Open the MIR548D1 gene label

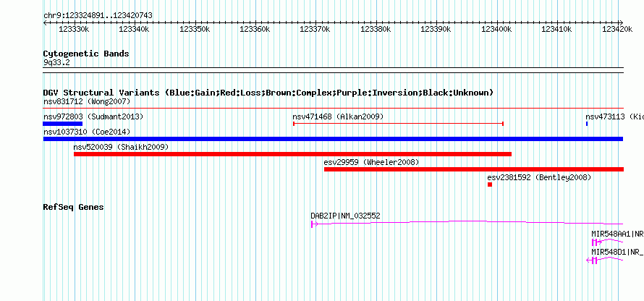pyautogui.click(x=617, y=252)
